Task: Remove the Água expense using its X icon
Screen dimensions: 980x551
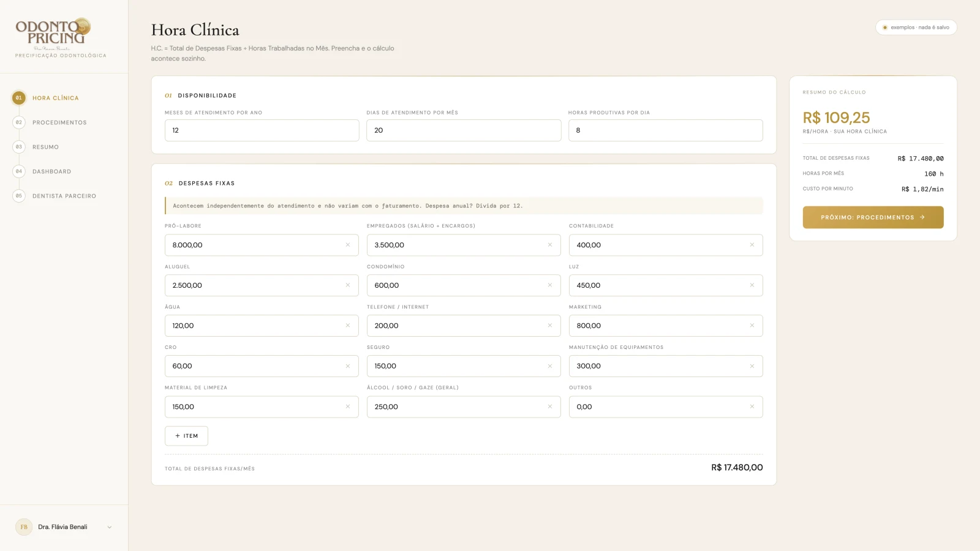Action: 348,326
